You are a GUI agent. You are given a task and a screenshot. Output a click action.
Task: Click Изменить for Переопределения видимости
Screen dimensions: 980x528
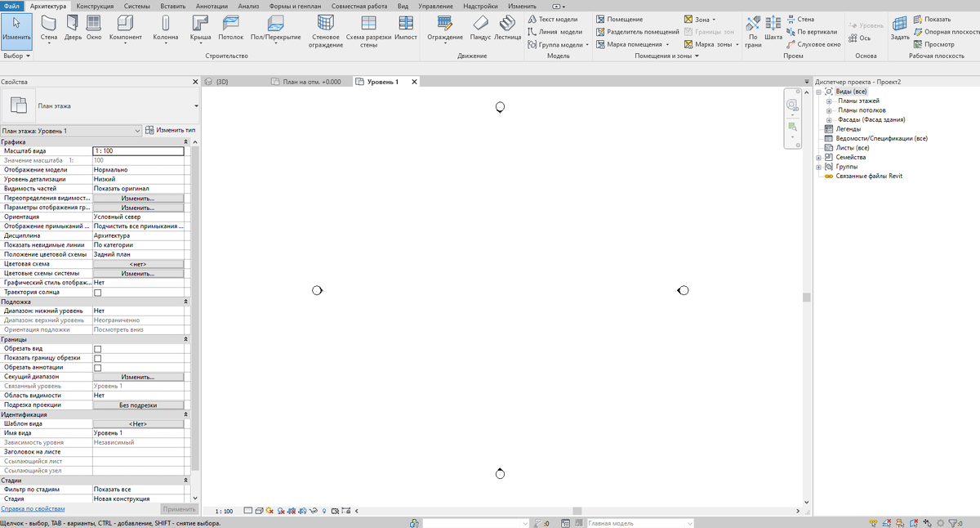[138, 199]
